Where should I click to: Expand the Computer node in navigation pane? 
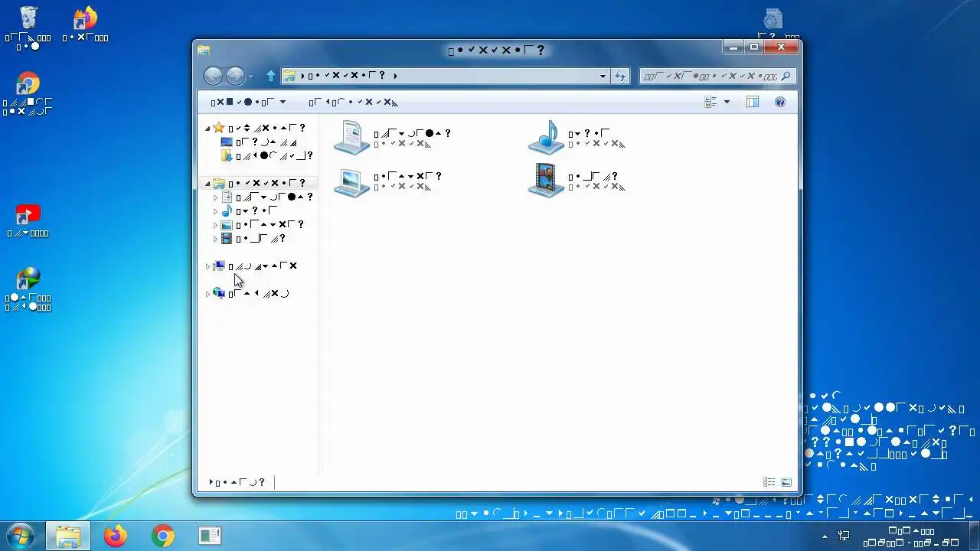pos(207,266)
